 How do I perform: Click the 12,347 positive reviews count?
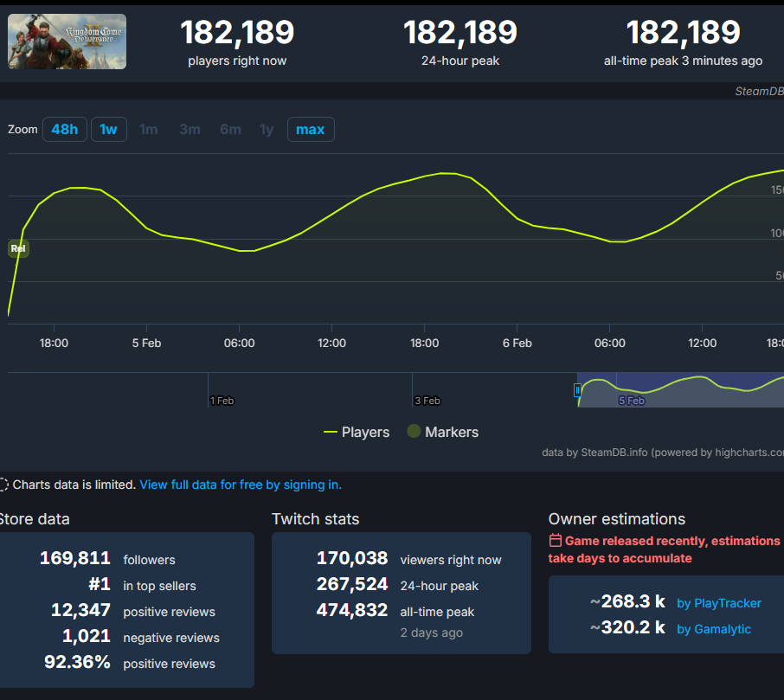coord(80,610)
